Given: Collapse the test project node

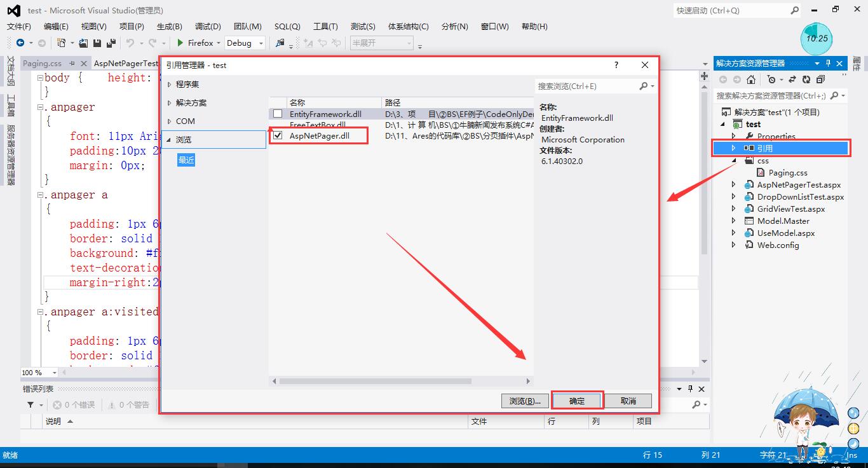Looking at the screenshot, I should click(x=722, y=124).
